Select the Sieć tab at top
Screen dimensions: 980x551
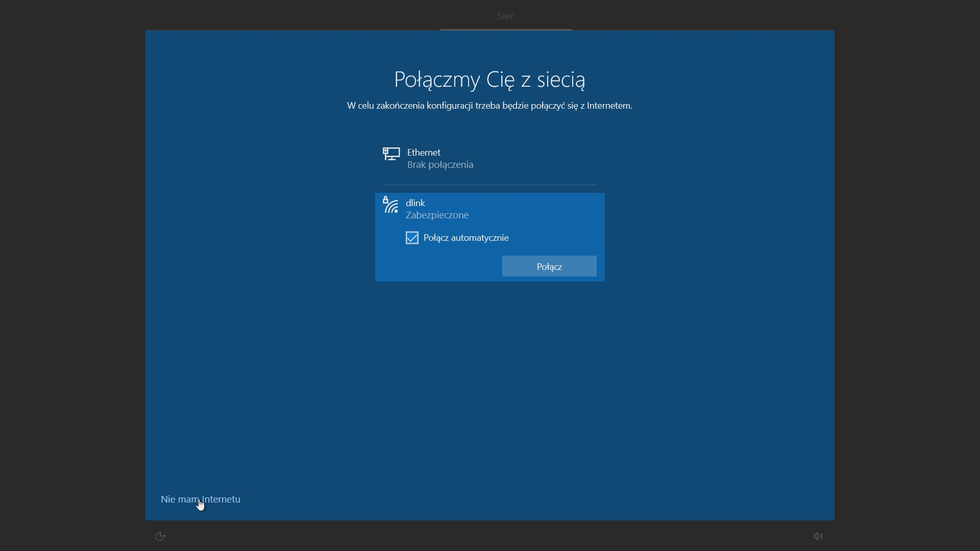coord(506,16)
